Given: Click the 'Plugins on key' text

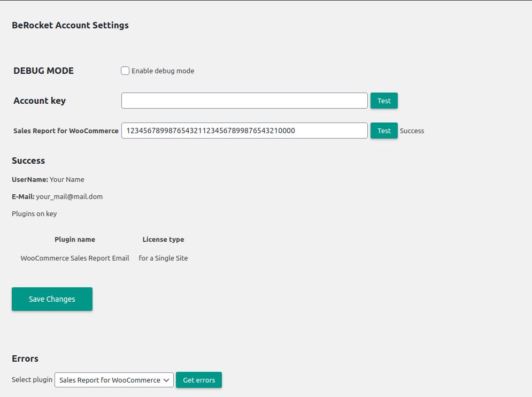Looking at the screenshot, I should pyautogui.click(x=34, y=213).
